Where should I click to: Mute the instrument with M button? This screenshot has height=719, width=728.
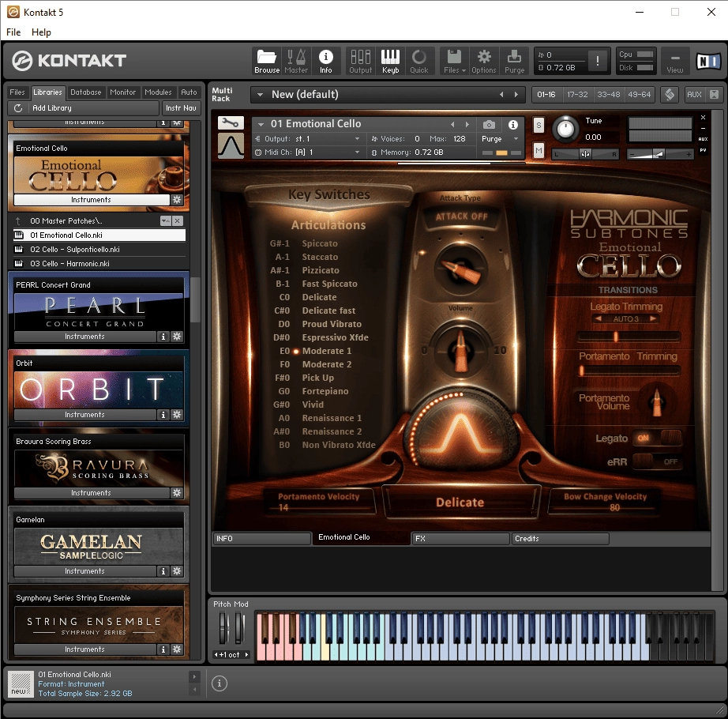[x=538, y=150]
